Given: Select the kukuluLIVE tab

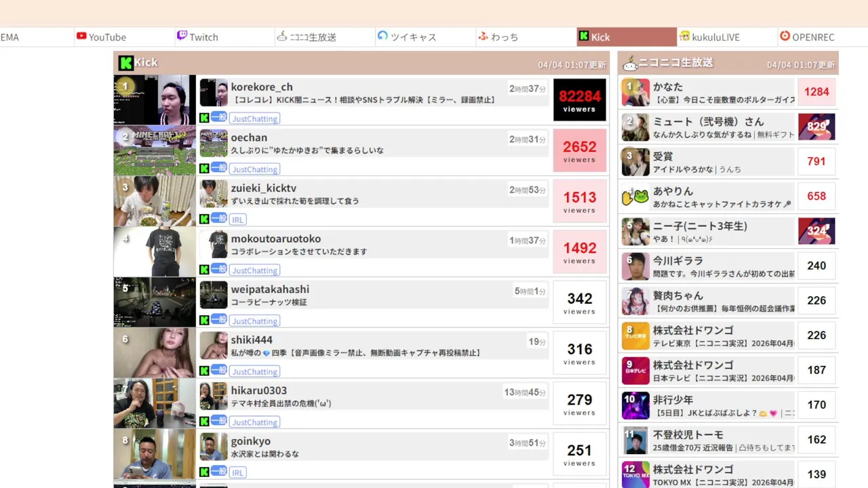Looking at the screenshot, I should pos(727,37).
